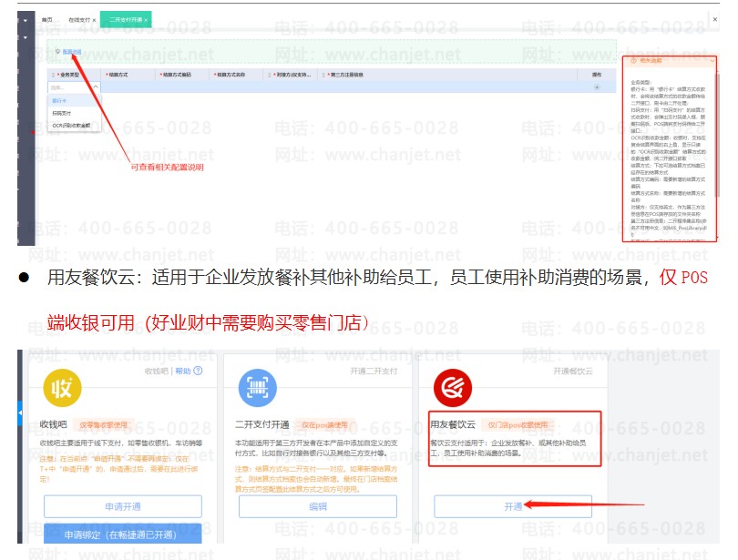Click the 开通 button for 用友餐饮云
The width and height of the screenshot is (738, 560).
(x=513, y=506)
